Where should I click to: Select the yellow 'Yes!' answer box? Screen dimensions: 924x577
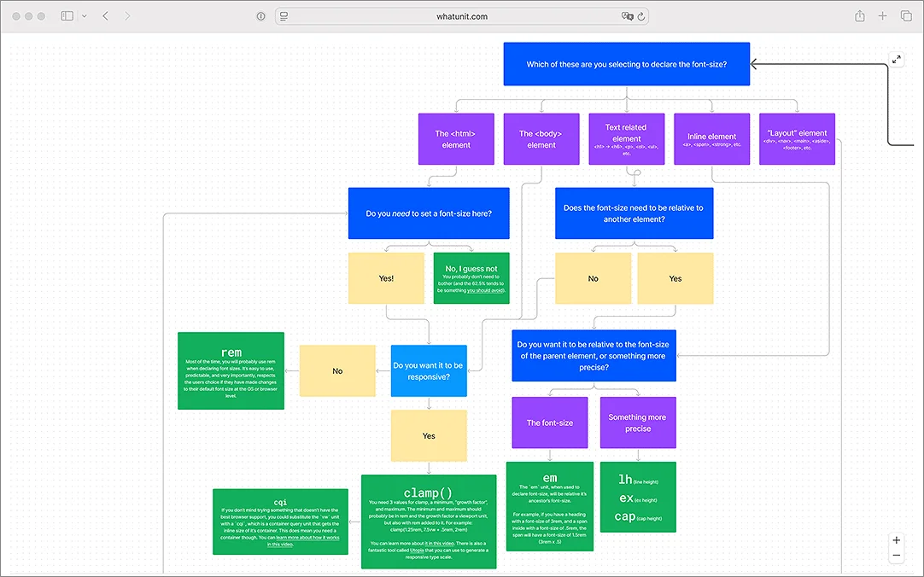(386, 278)
